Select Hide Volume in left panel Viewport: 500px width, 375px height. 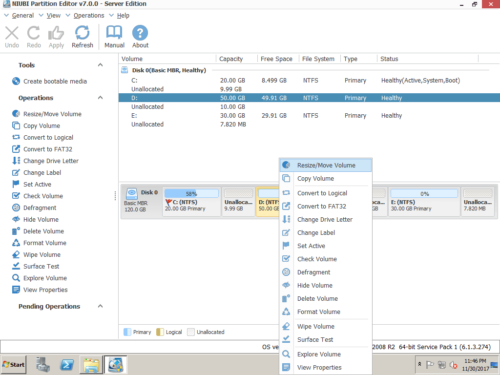[x=35, y=219]
